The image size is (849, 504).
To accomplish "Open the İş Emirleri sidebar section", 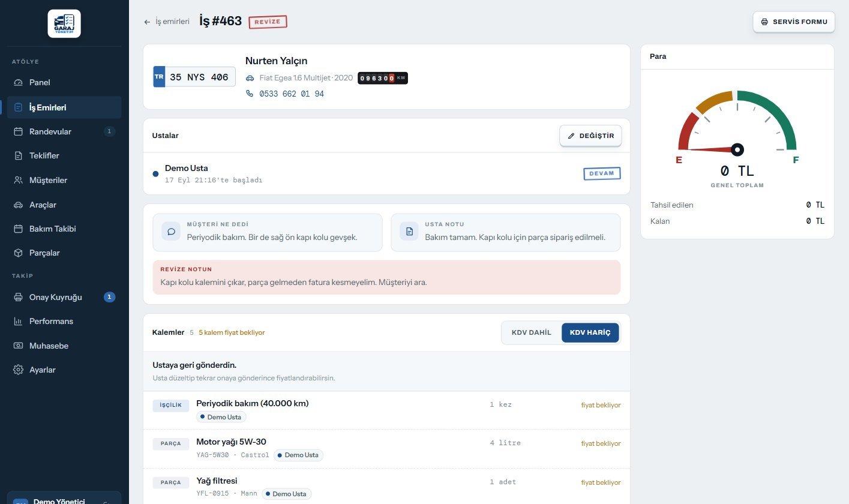I will coord(64,107).
